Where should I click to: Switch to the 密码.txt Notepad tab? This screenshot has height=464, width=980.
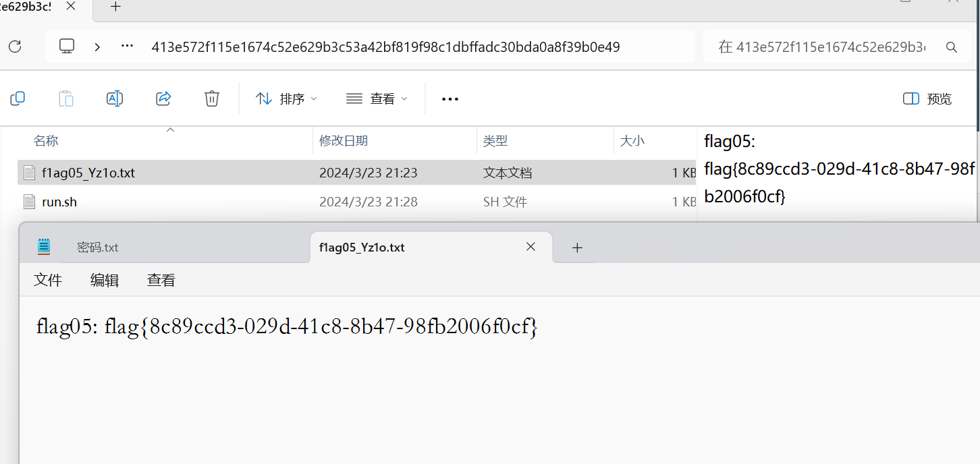pyautogui.click(x=98, y=248)
